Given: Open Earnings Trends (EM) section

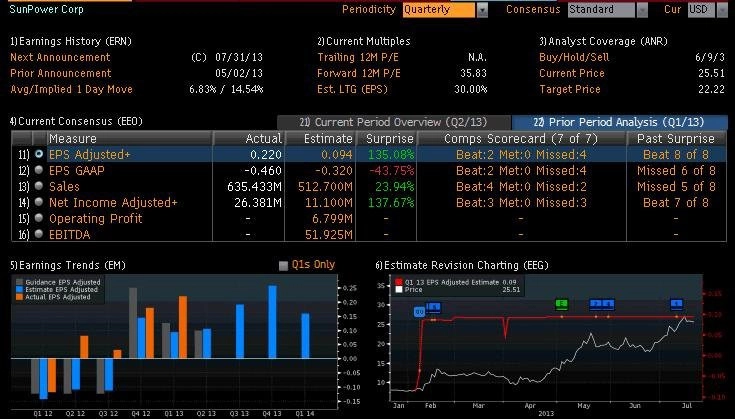Looking at the screenshot, I should click(68, 265).
